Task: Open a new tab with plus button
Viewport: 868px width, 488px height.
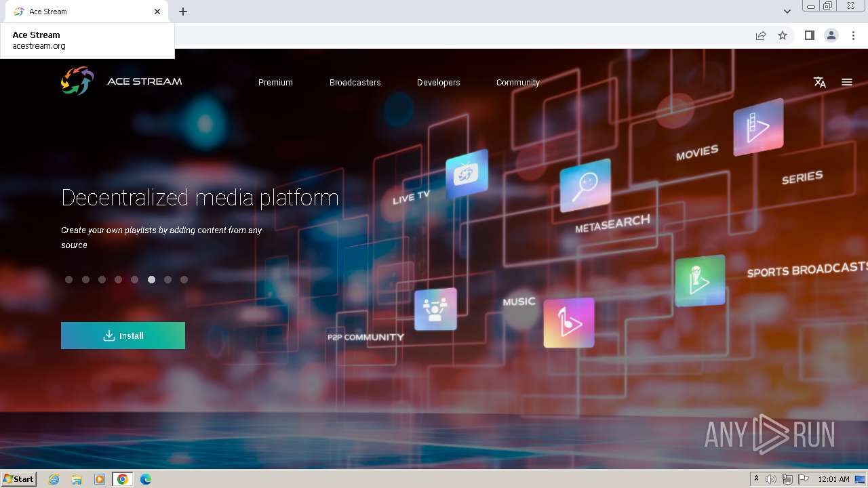Action: pyautogui.click(x=183, y=12)
